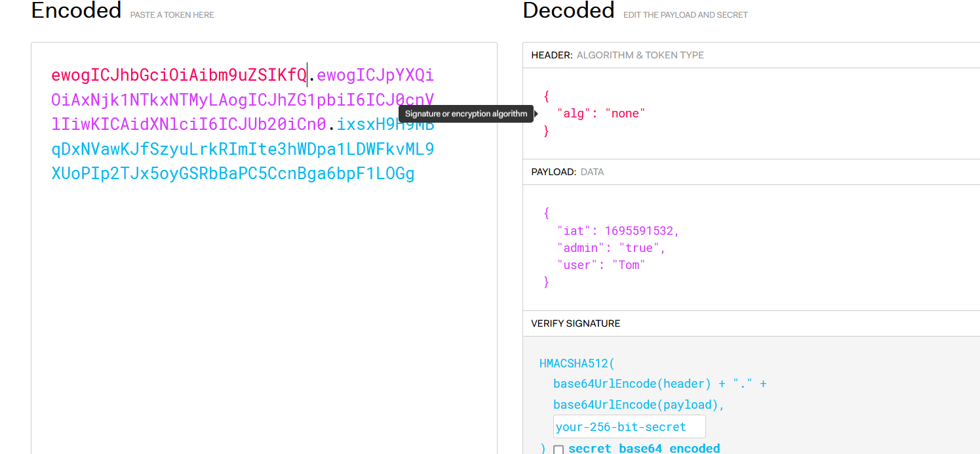This screenshot has width=980, height=454.
Task: Click the base64UrlEncode(payload) line
Action: (x=639, y=405)
